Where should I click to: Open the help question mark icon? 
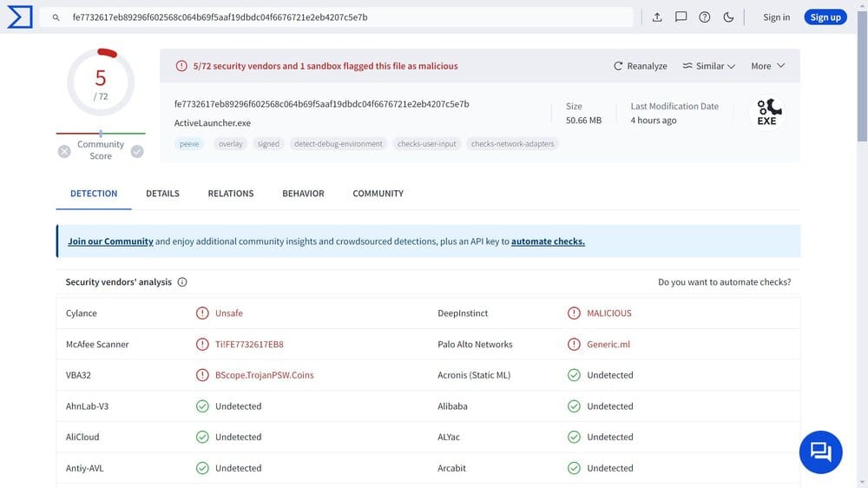coord(705,17)
